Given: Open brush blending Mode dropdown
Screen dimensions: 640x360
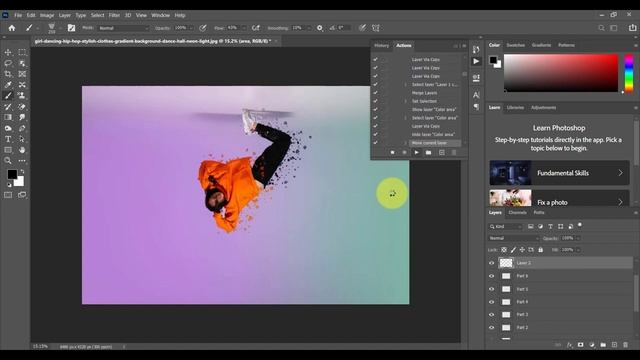Looking at the screenshot, I should (x=123, y=28).
